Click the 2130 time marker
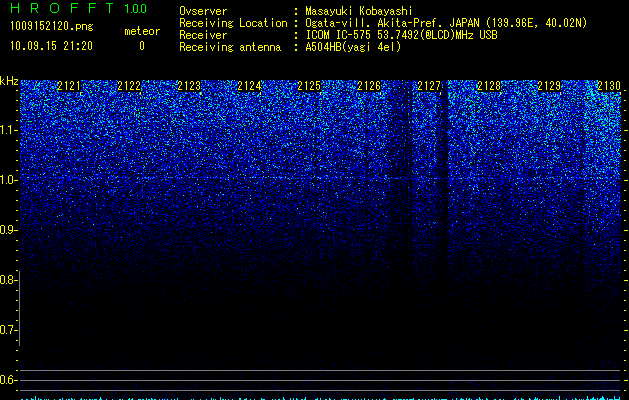Screen dimensions: 629x400 (x=609, y=86)
